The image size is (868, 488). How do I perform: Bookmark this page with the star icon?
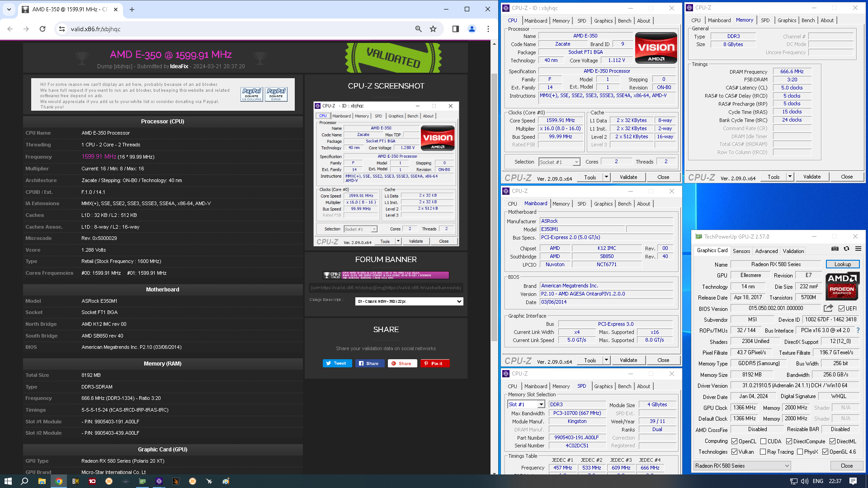click(x=433, y=29)
